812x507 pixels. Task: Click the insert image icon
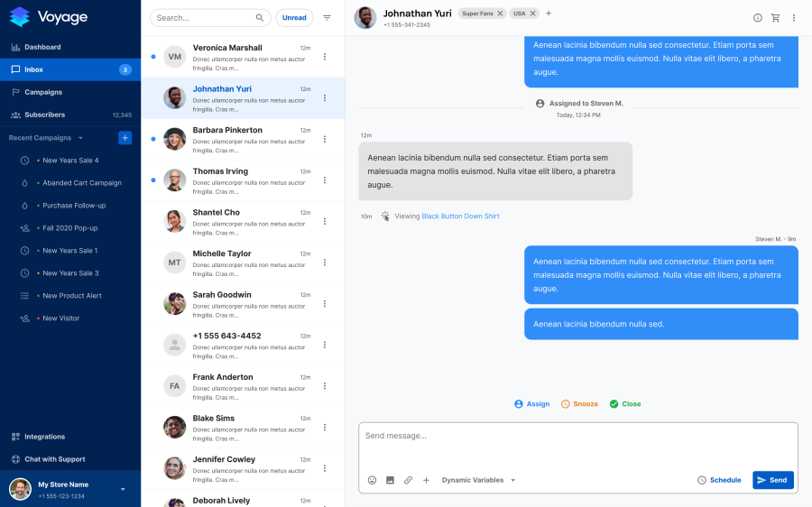[x=390, y=480]
